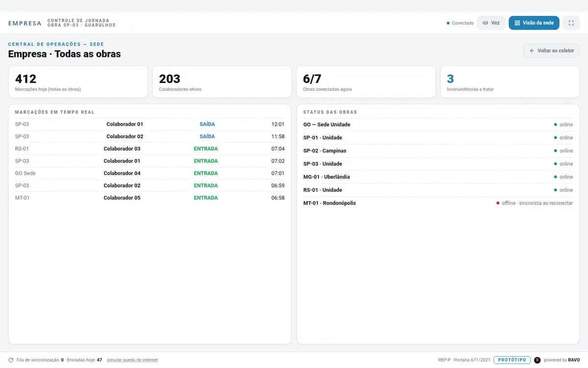Select the SAÍDA entry at 11:58
This screenshot has width=588, height=368.
tap(207, 136)
